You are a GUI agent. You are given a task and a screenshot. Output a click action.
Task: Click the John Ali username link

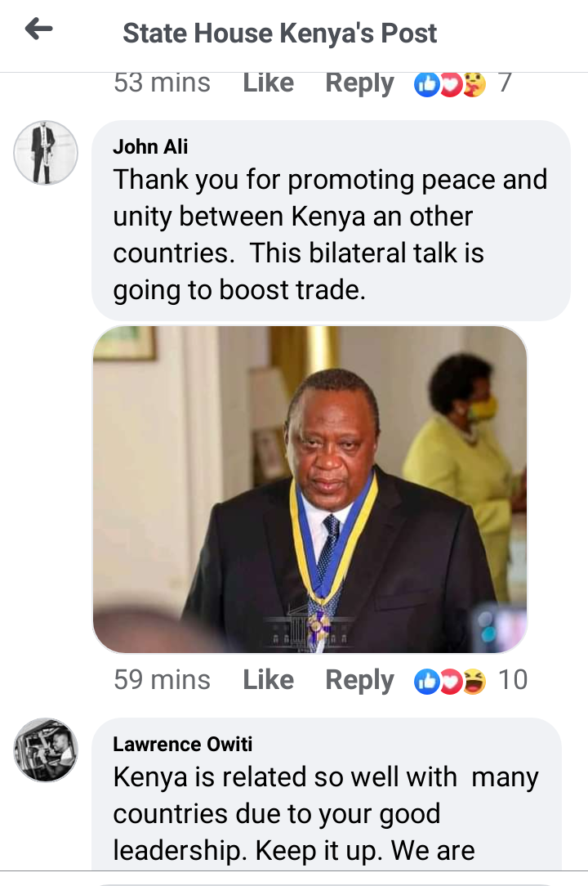(150, 147)
